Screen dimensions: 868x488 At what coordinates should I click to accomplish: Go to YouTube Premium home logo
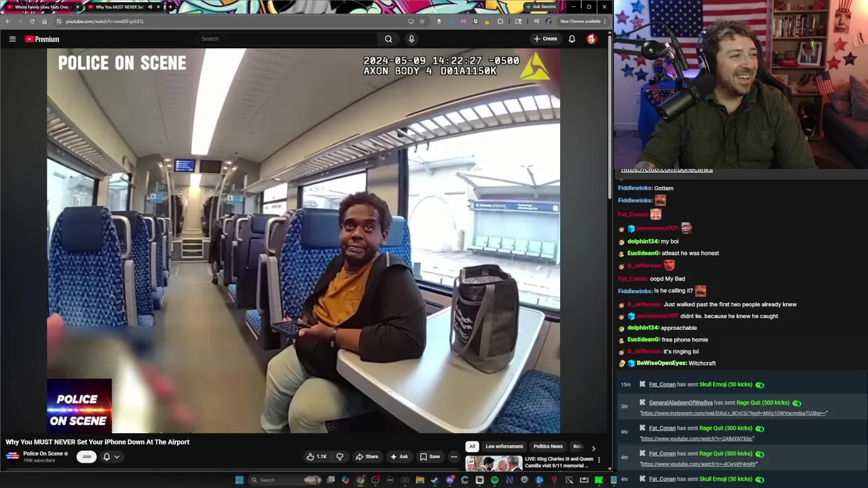tap(42, 39)
